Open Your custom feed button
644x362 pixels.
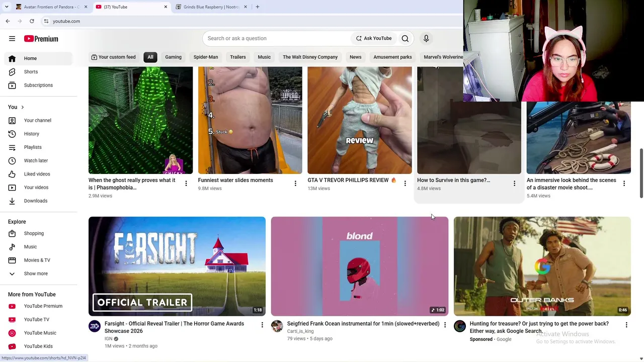coord(113,57)
